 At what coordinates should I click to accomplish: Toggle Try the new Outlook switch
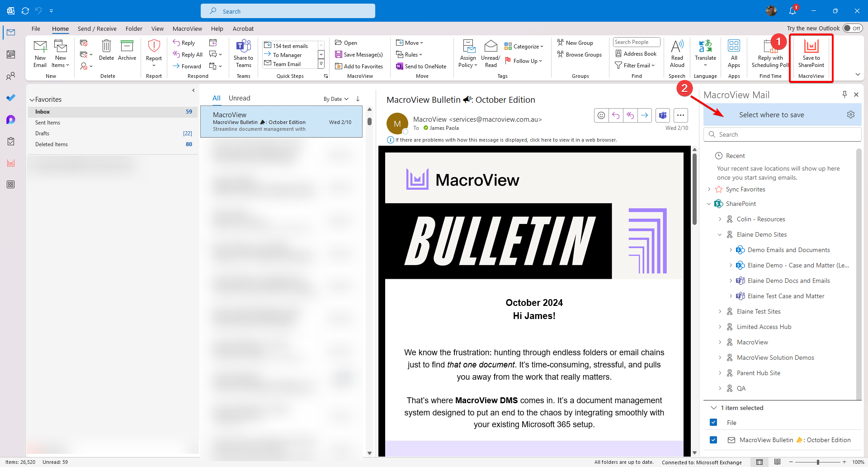tap(853, 28)
